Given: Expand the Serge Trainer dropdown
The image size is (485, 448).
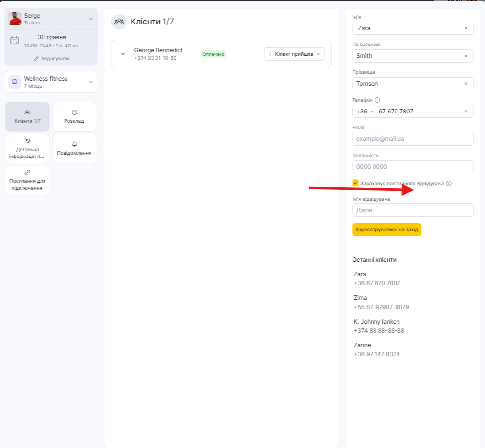Looking at the screenshot, I should pyautogui.click(x=91, y=19).
